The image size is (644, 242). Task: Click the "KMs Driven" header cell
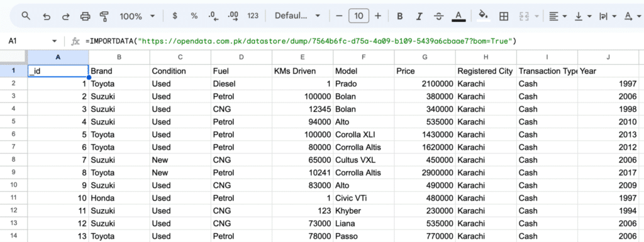[x=303, y=71]
